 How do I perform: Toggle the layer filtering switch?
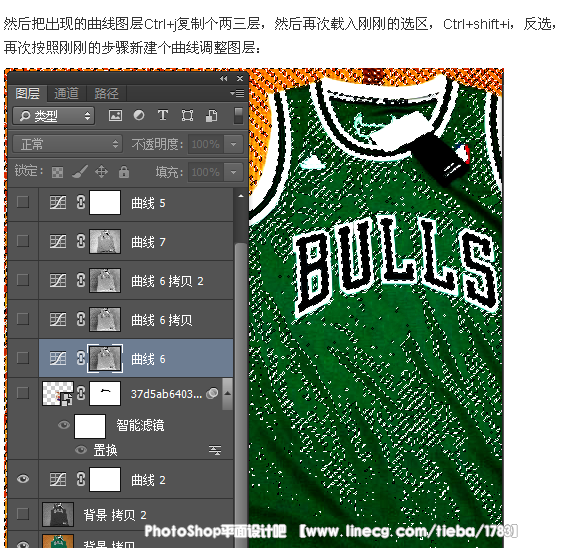[238, 116]
